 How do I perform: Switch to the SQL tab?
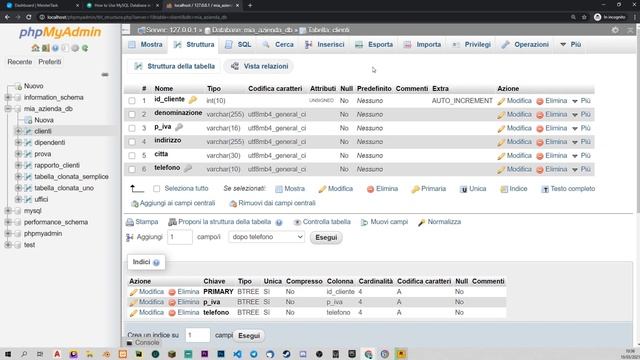click(x=238, y=44)
